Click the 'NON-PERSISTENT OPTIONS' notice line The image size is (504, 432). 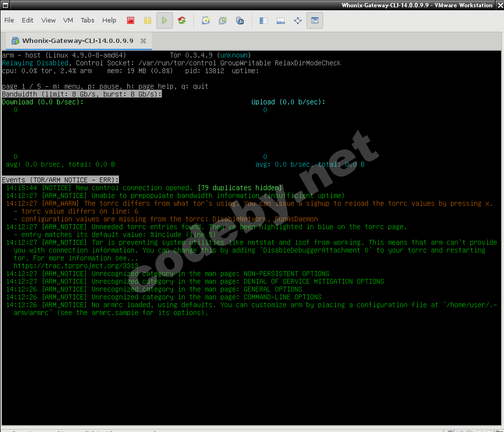168,274
